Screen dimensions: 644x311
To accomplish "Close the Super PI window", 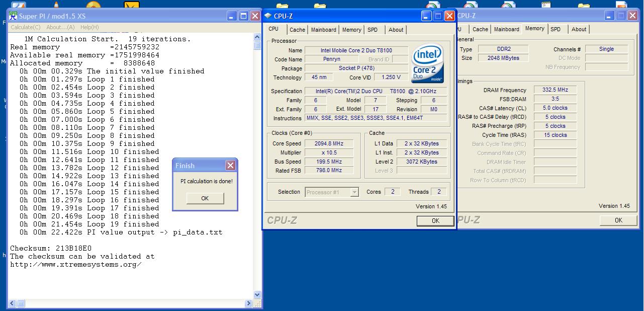I will pyautogui.click(x=255, y=16).
